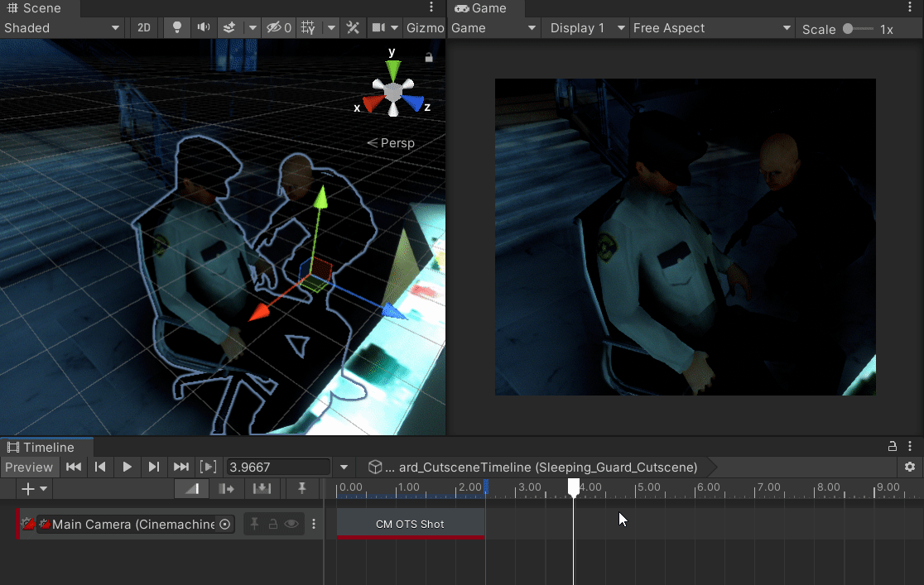Screen dimensions: 924x585
Task: Select the CM OTS Shot clip
Action: coord(410,525)
